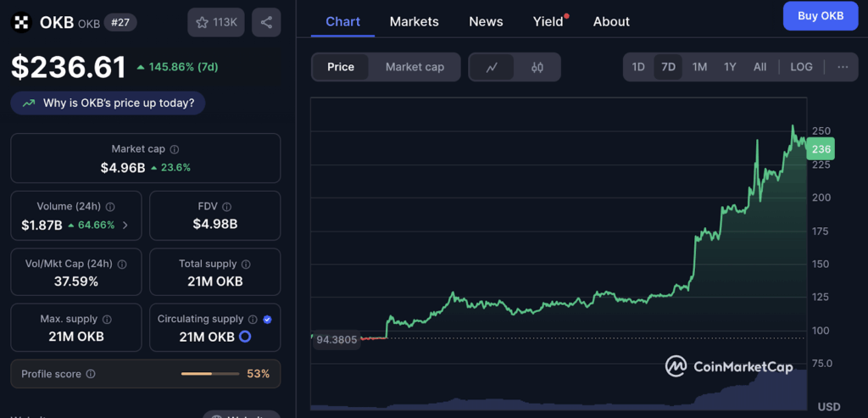
Task: Click the share icon button
Action: tap(267, 23)
